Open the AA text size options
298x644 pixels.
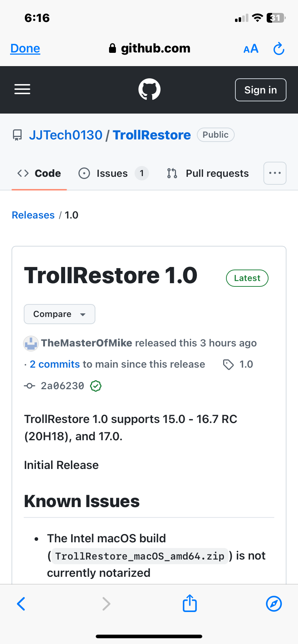(x=251, y=49)
